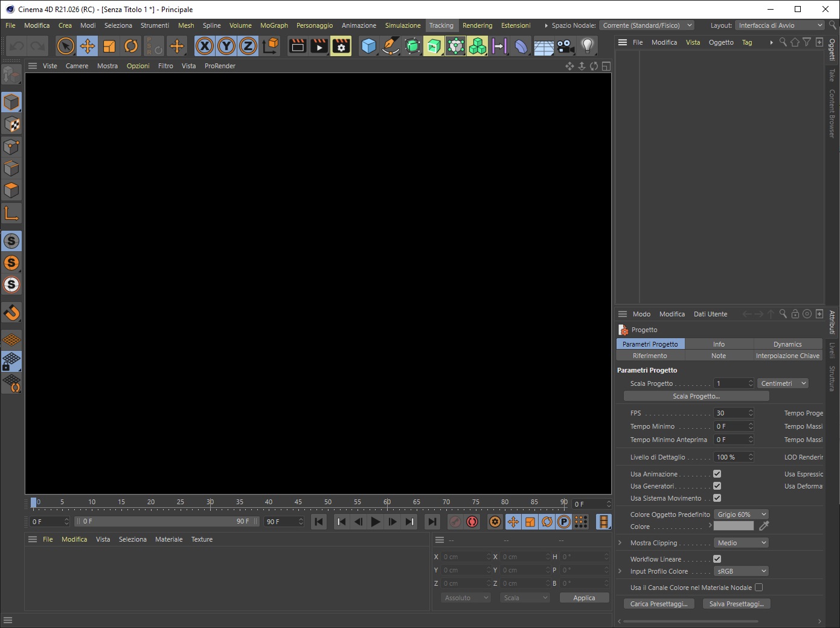
Task: Open Render Settings clapperboard gear icon
Action: tap(341, 46)
